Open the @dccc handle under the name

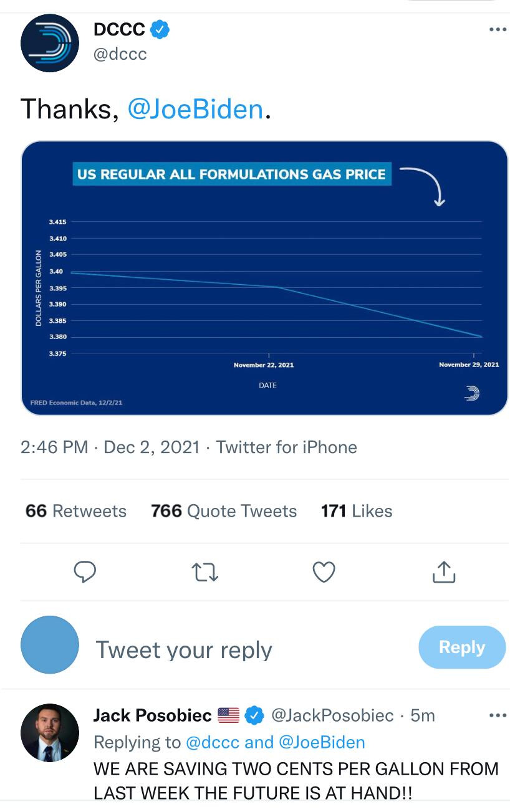pos(120,54)
